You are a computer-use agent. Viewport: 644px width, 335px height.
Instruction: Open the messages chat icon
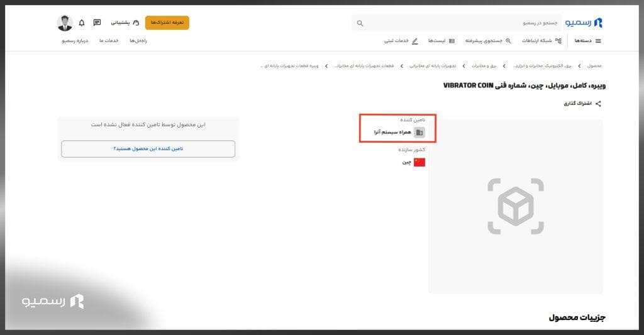97,23
